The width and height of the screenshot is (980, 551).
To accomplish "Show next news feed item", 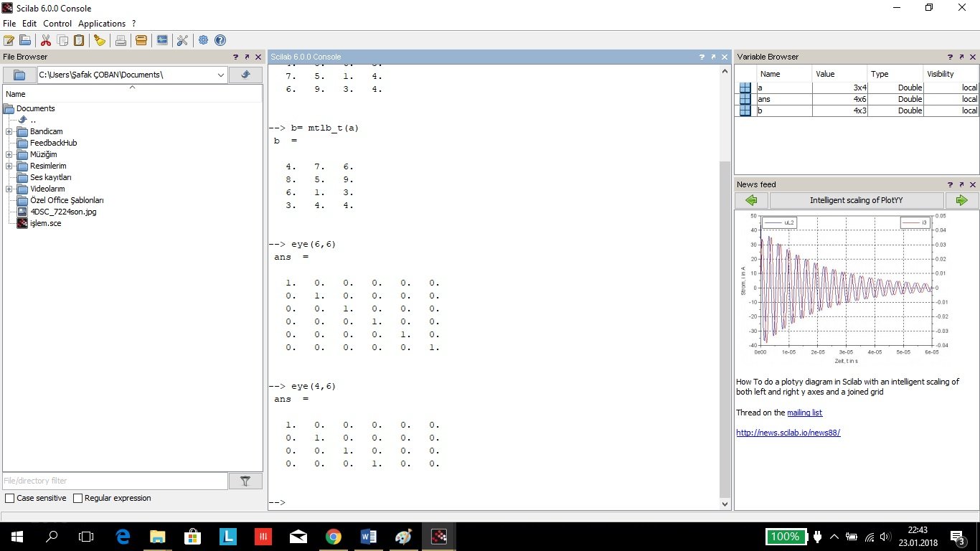I will point(962,200).
